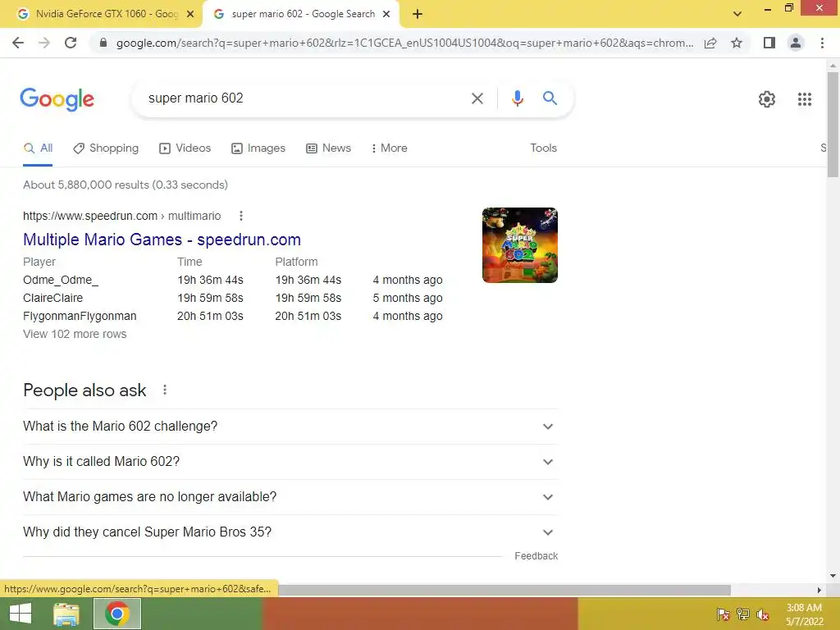840x630 pixels.
Task: View site lock information
Action: pos(103,43)
